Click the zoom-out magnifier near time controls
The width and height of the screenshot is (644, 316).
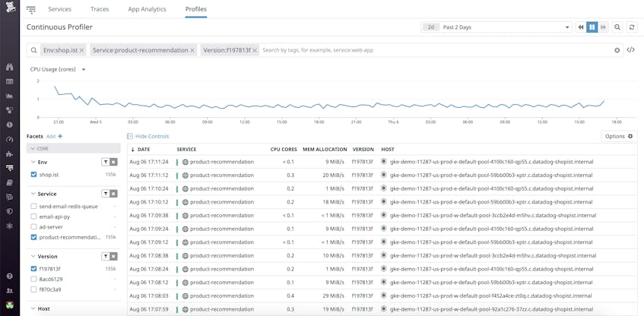617,27
